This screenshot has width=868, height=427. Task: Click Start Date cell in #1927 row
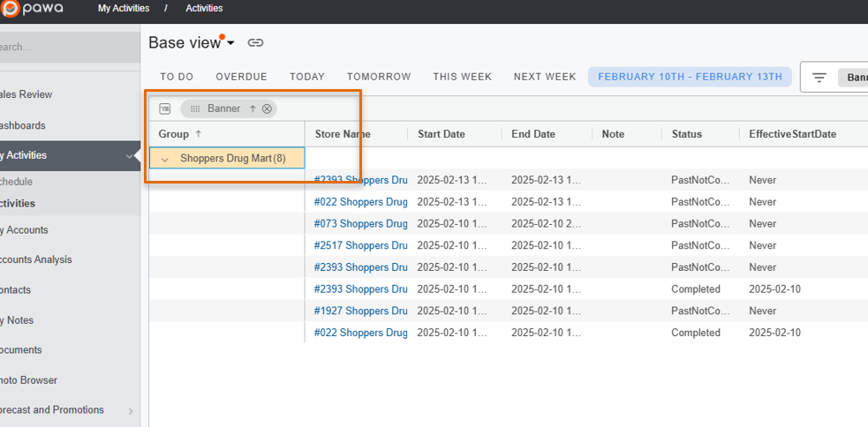click(x=452, y=311)
